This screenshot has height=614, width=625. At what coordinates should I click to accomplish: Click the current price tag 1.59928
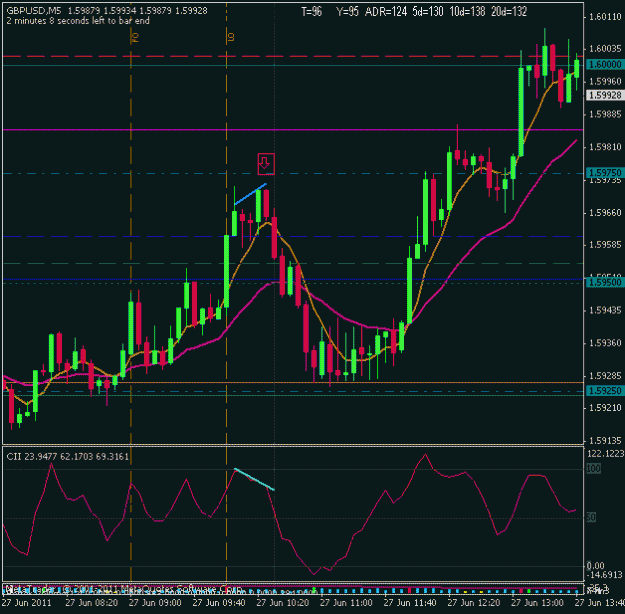(605, 95)
